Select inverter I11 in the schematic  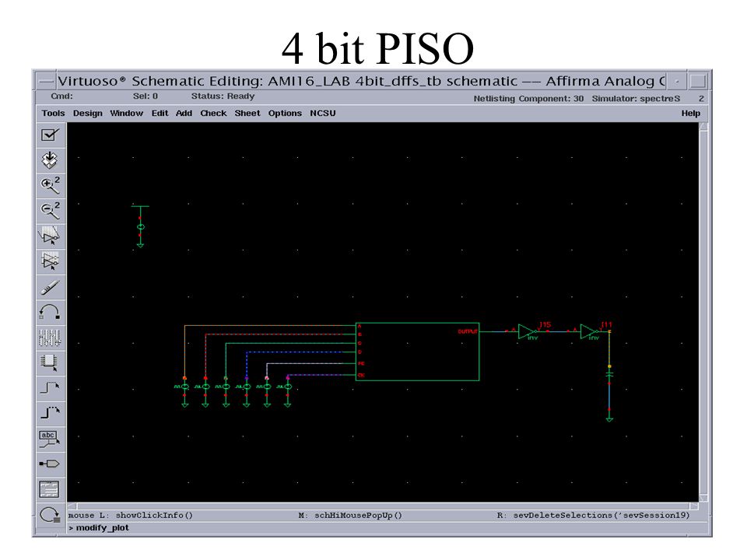coord(589,331)
